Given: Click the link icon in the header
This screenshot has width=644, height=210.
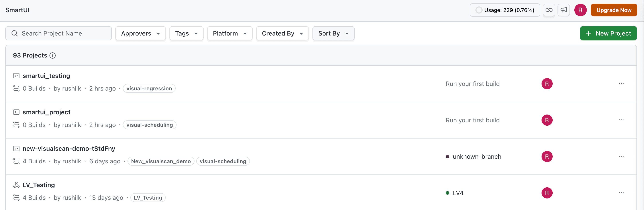Looking at the screenshot, I should point(549,10).
